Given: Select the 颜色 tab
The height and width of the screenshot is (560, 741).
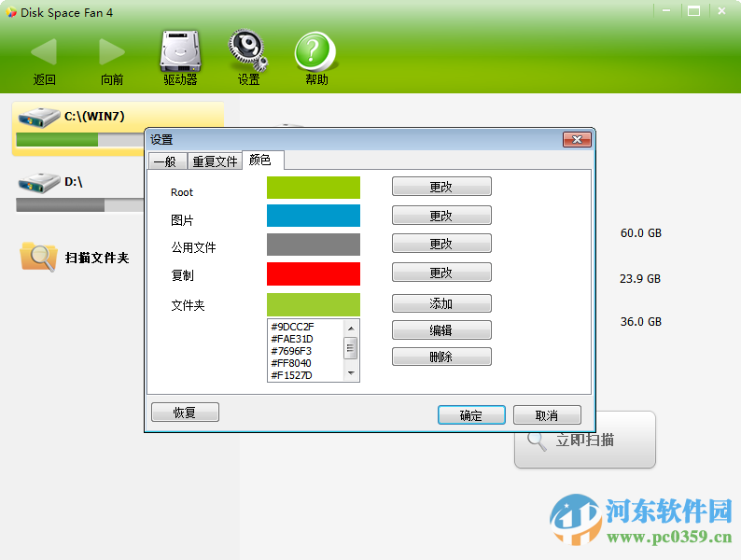Looking at the screenshot, I should pos(263,161).
